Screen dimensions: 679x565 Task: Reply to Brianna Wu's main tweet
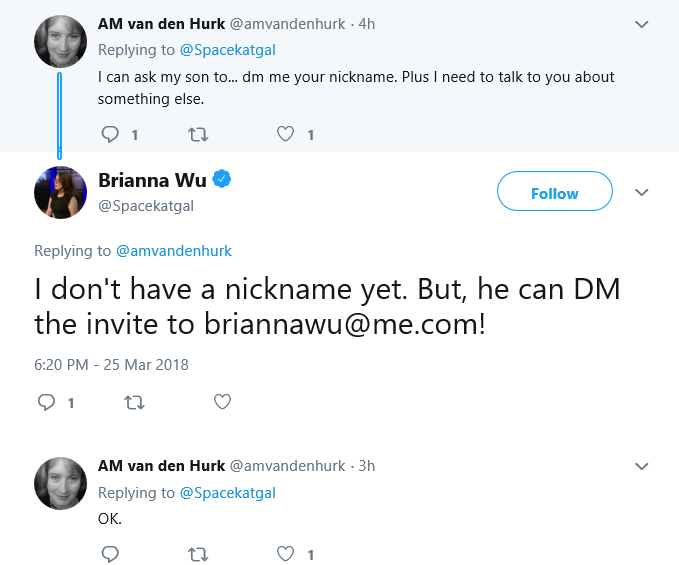(46, 402)
